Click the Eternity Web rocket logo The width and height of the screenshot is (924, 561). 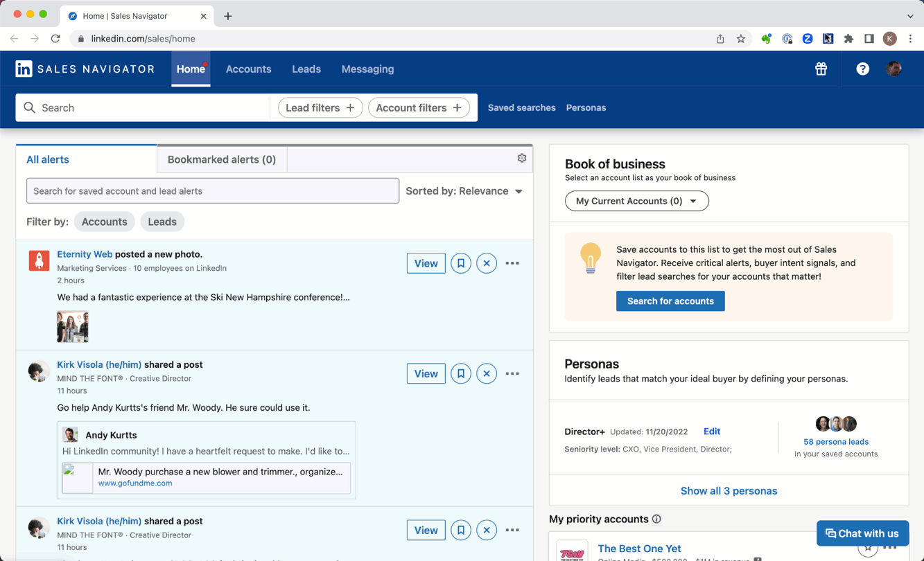coord(39,260)
